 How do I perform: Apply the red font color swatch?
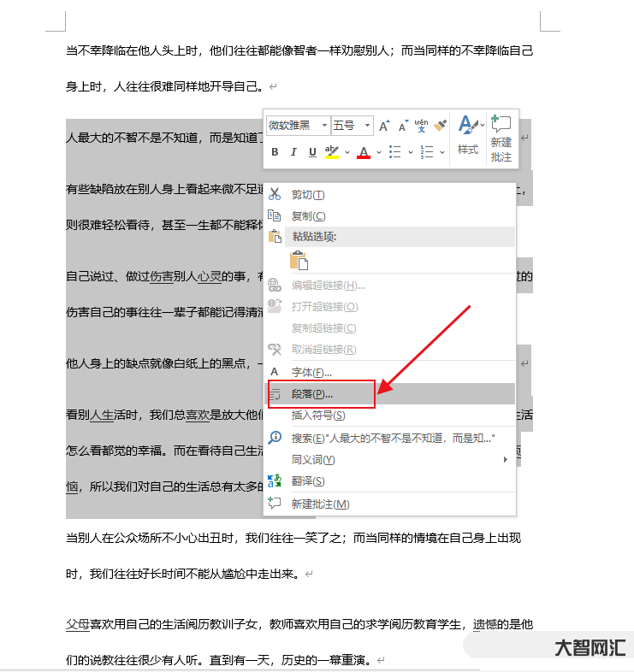tap(364, 152)
